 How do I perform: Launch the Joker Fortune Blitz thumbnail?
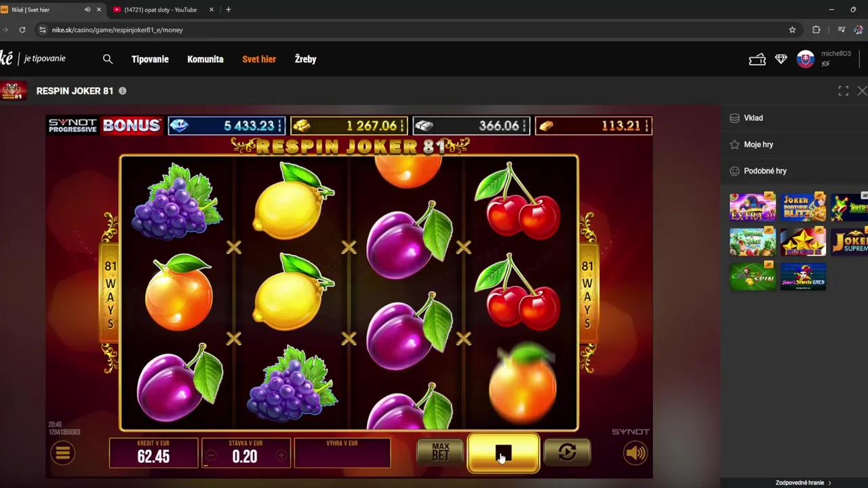[x=804, y=207]
